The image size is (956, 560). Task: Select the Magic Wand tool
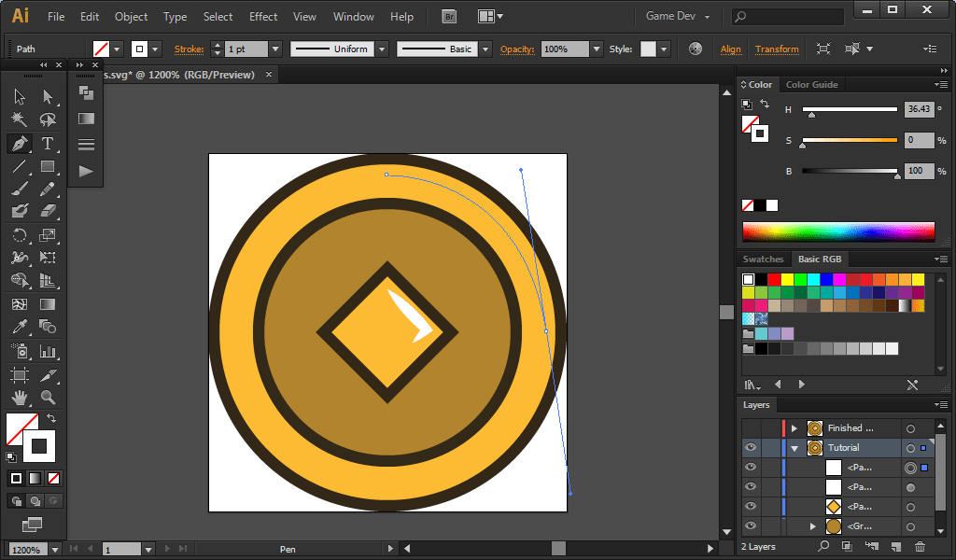coord(19,119)
